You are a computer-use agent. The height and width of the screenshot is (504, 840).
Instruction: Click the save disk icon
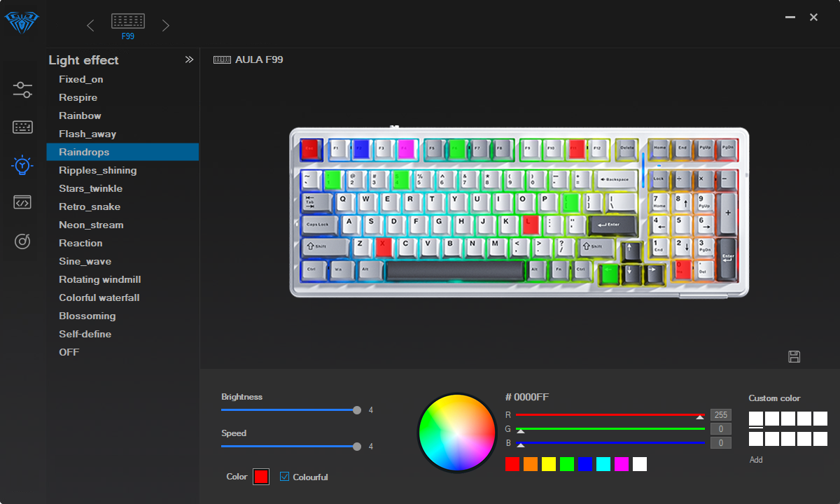[x=794, y=356]
